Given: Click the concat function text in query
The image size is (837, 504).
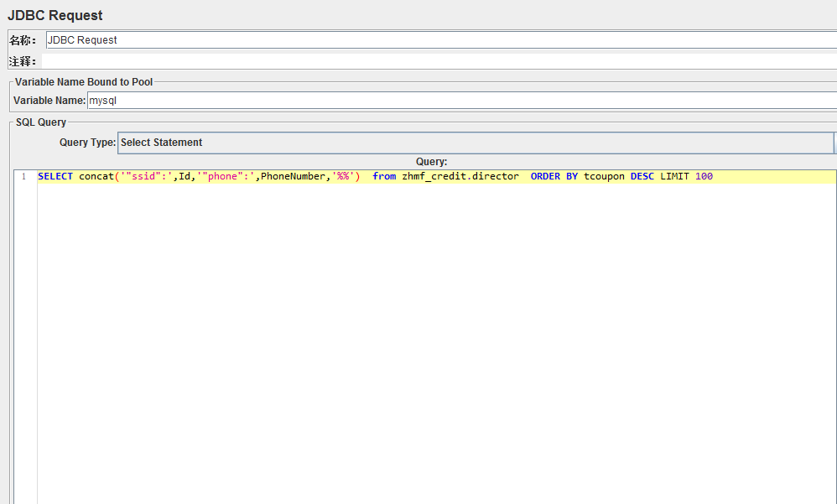Looking at the screenshot, I should [x=96, y=176].
